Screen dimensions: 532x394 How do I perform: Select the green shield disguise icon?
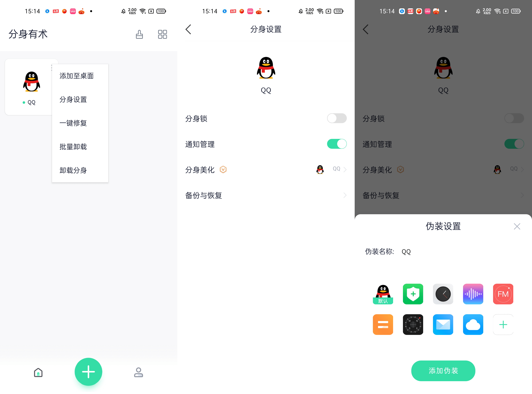(413, 294)
